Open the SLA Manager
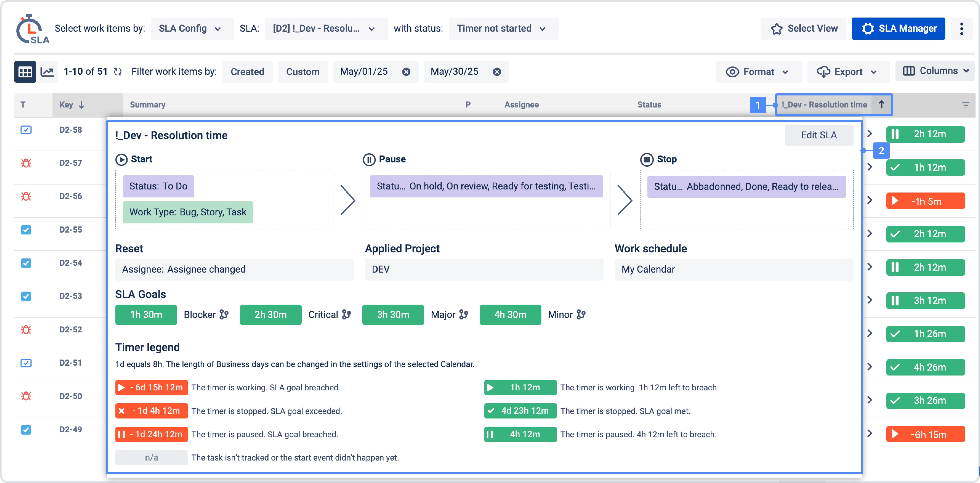Viewport: 980px width, 483px height. pyautogui.click(x=898, y=29)
